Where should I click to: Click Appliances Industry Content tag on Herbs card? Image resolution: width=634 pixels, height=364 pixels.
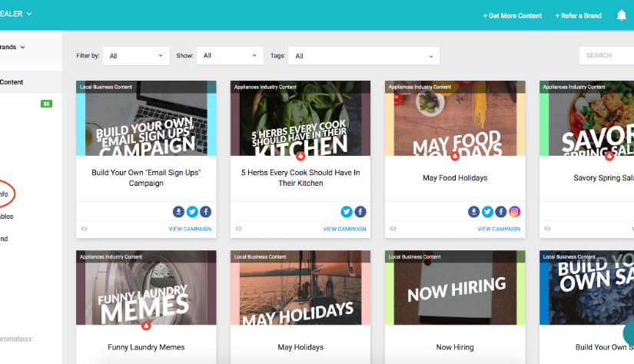[265, 87]
